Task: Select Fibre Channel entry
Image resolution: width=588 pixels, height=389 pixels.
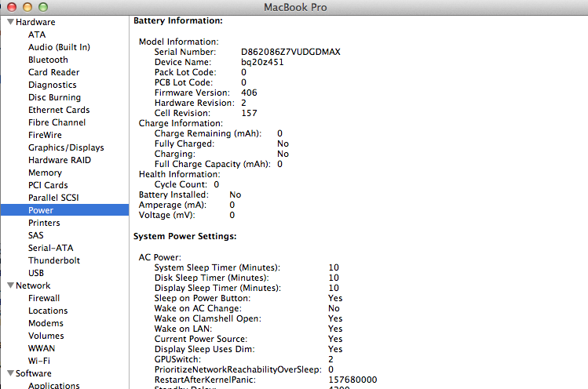Action: pyautogui.click(x=57, y=122)
